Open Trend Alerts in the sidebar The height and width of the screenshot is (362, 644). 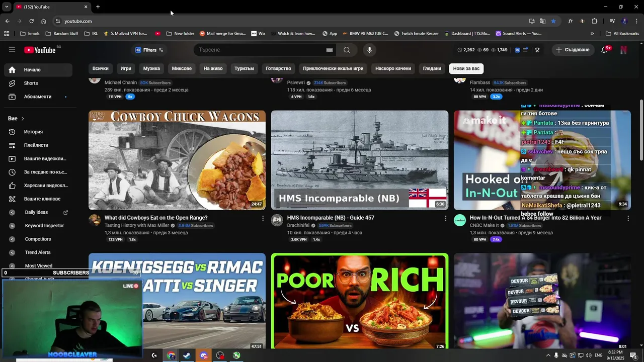pos(38,252)
